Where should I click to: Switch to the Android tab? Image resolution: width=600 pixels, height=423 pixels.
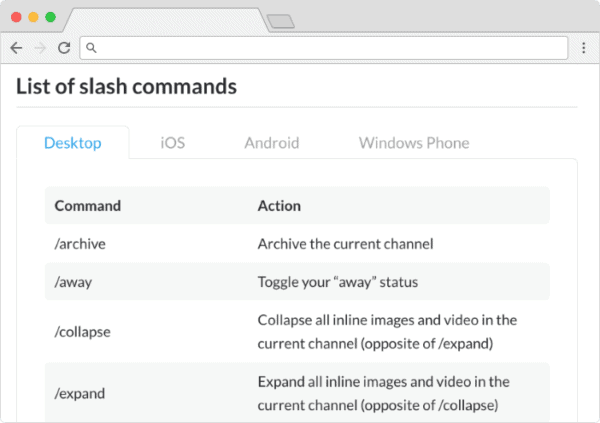(271, 143)
